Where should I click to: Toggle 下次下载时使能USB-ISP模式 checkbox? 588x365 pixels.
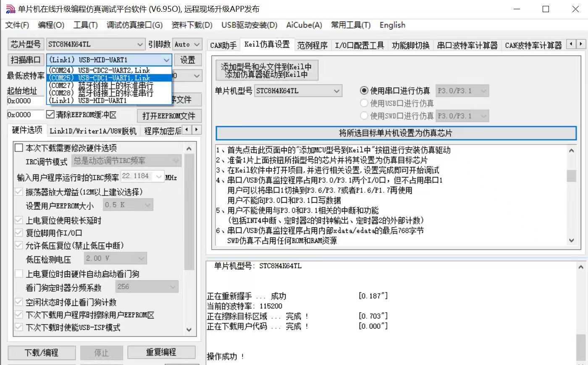click(19, 327)
